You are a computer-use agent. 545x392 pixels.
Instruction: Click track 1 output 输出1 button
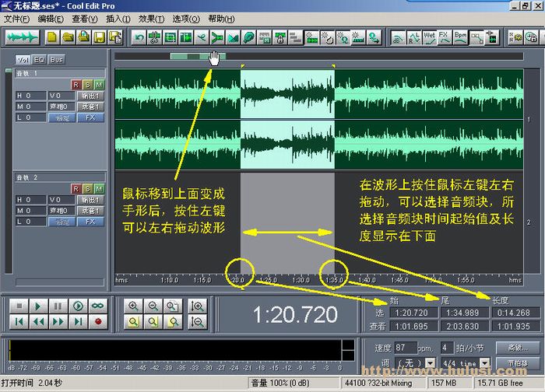coord(90,96)
